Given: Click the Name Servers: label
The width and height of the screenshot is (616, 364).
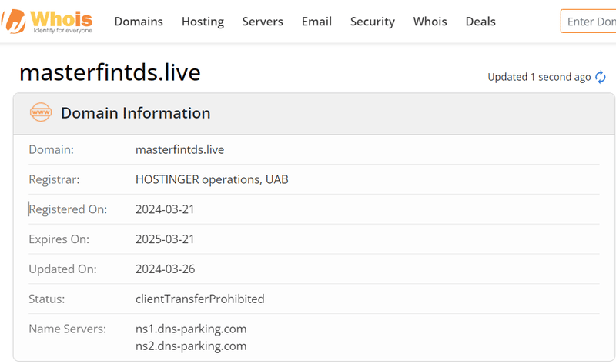Looking at the screenshot, I should (67, 329).
